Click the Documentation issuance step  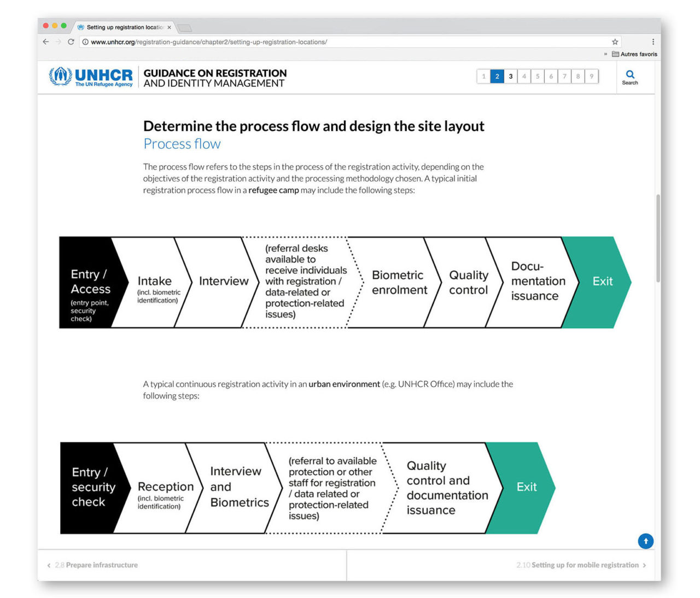536,282
